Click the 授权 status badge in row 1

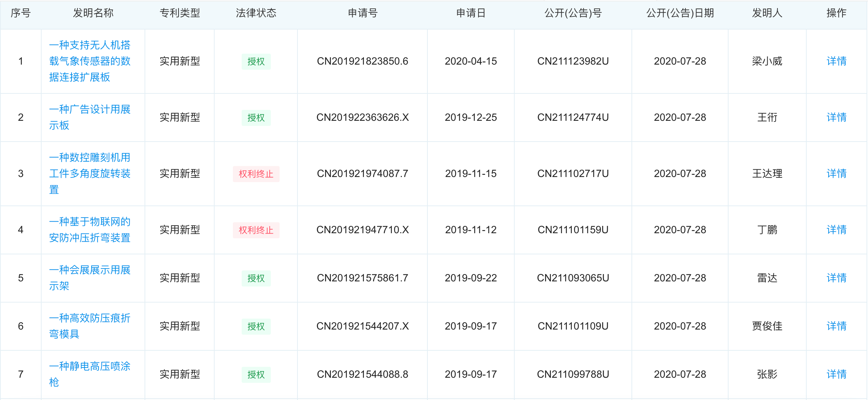(x=256, y=61)
